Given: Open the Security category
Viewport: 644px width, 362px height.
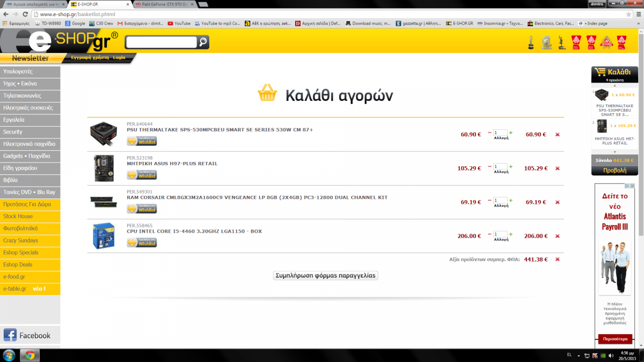Looking at the screenshot, I should (30, 132).
